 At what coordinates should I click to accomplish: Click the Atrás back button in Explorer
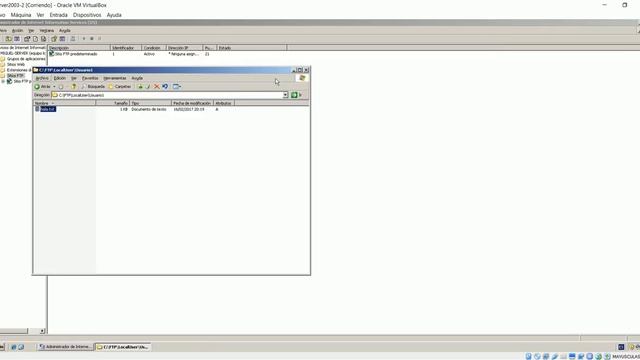pos(42,87)
